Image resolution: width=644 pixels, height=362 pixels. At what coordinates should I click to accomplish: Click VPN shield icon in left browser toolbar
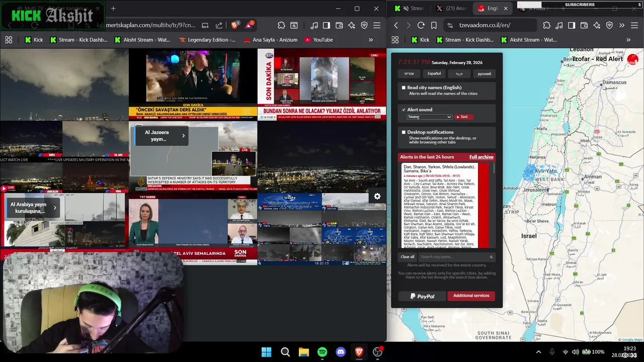coord(364,25)
